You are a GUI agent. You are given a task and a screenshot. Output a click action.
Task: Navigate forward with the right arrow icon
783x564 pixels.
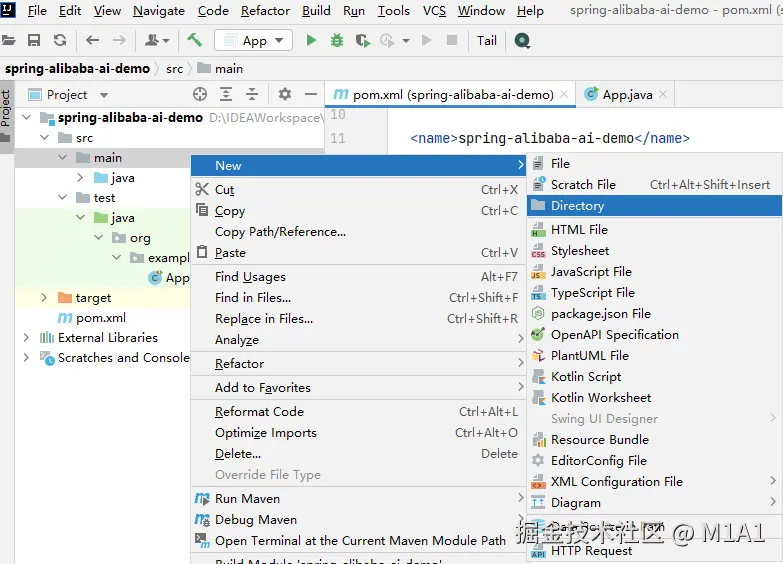(x=119, y=40)
